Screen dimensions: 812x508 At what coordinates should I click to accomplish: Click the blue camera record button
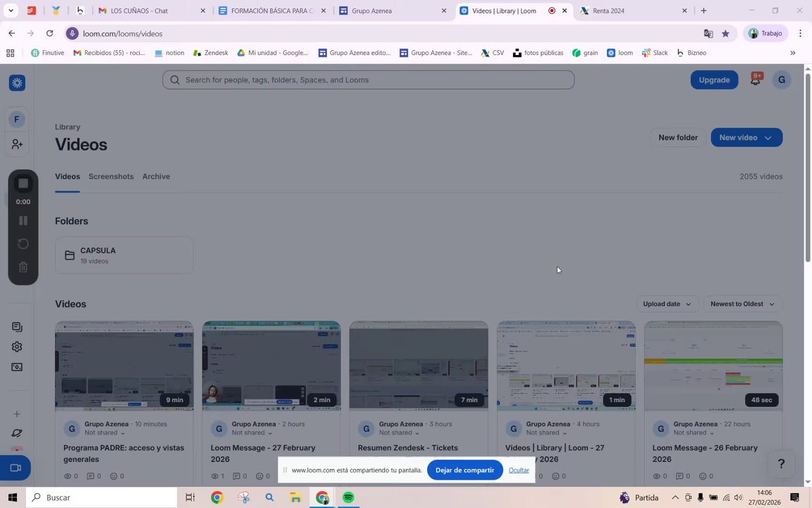[x=16, y=468]
